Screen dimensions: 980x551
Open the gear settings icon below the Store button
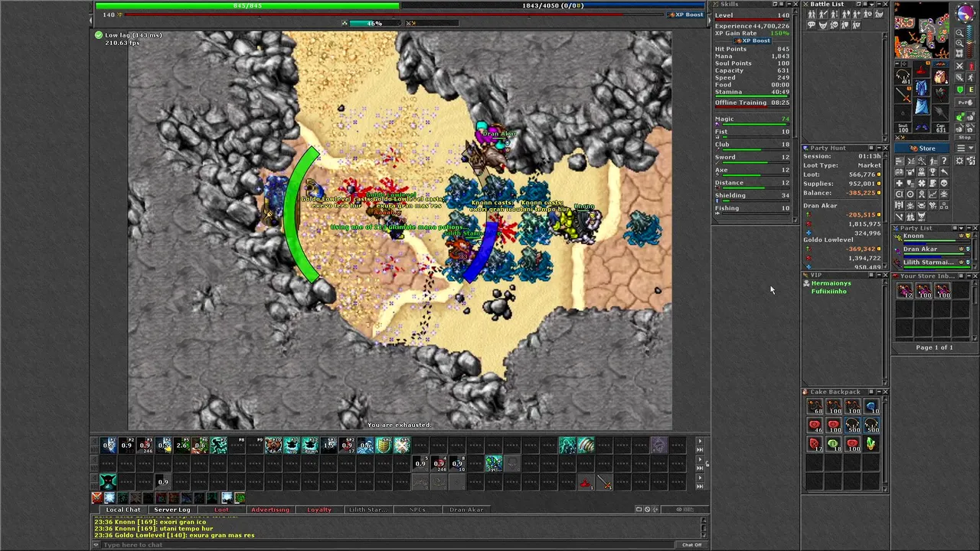959,161
